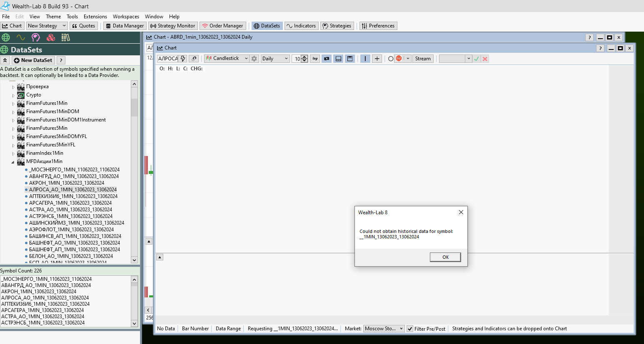Click the link chain icon in chart toolbar

point(194,59)
